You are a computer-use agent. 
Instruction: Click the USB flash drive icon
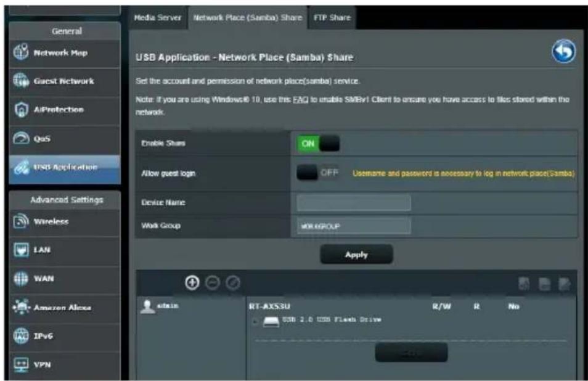click(x=271, y=321)
